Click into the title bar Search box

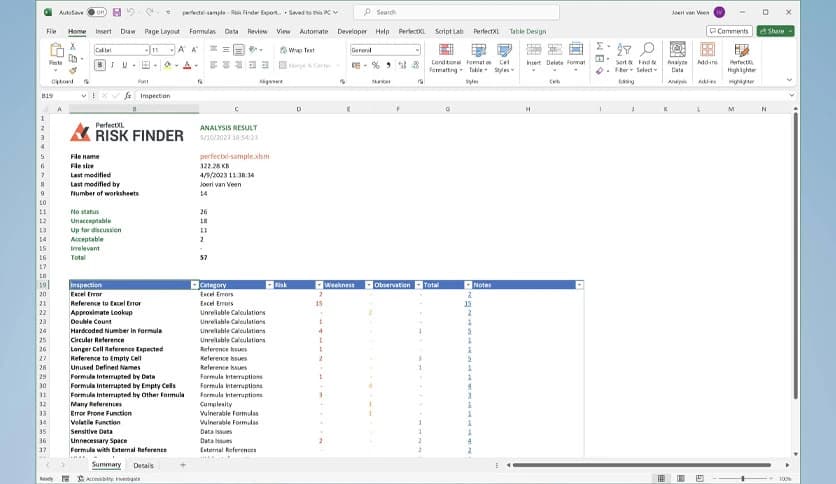coord(420,12)
